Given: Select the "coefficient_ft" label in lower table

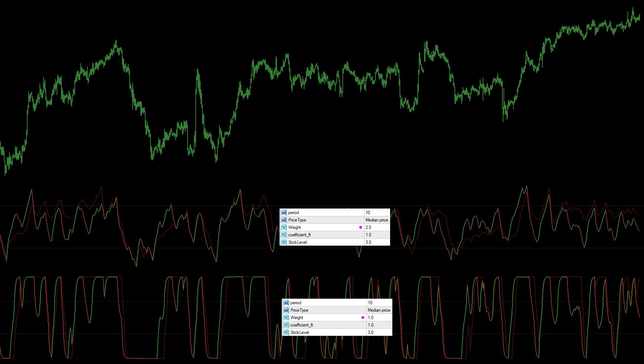Looking at the screenshot, I should pyautogui.click(x=302, y=325).
